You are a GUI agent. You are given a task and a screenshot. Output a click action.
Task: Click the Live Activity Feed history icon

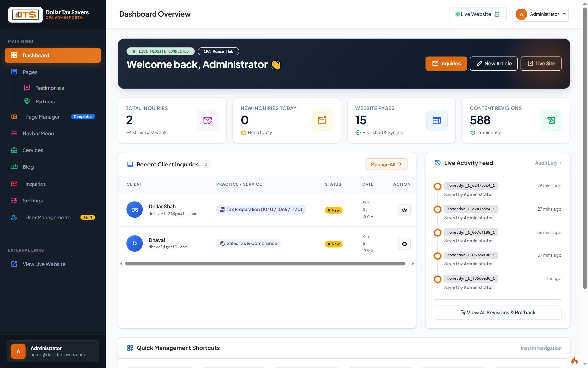tap(438, 163)
